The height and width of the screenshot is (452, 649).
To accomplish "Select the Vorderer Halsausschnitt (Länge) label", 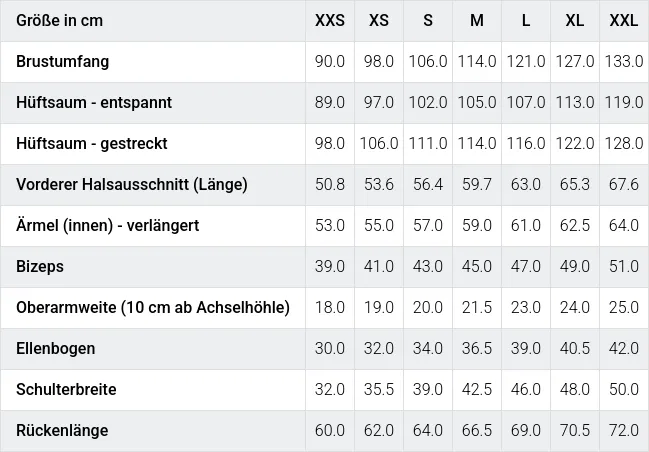I will 132,184.
